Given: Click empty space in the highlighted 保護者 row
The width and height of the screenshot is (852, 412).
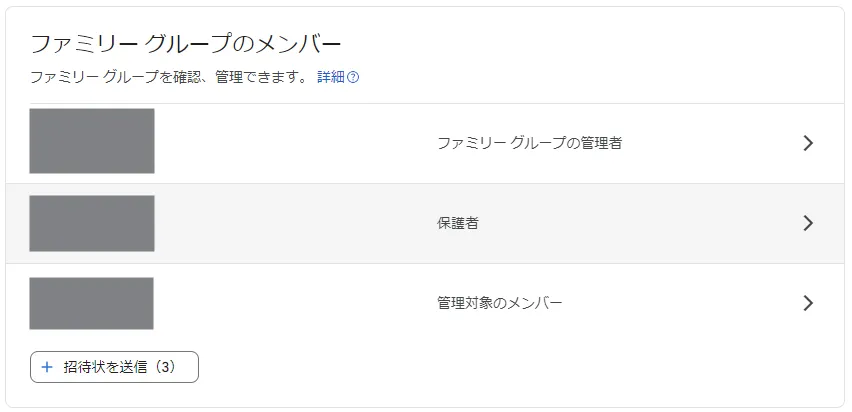Looking at the screenshot, I should click(300, 223).
